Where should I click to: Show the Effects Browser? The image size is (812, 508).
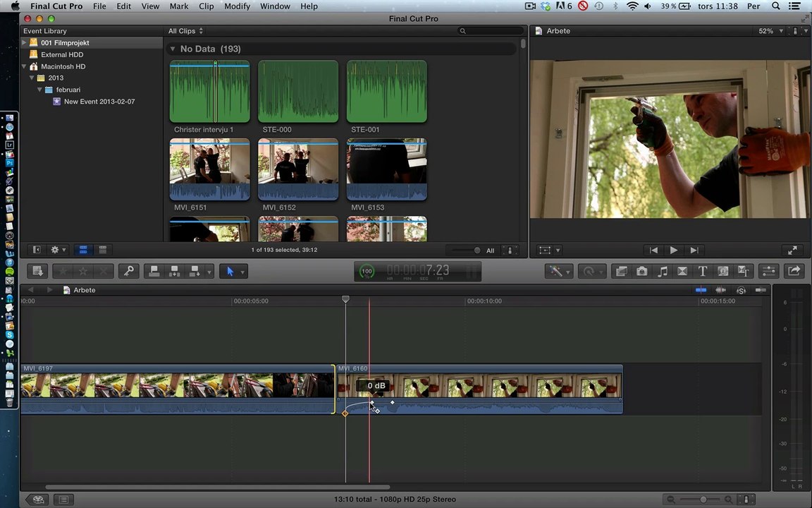click(622, 271)
